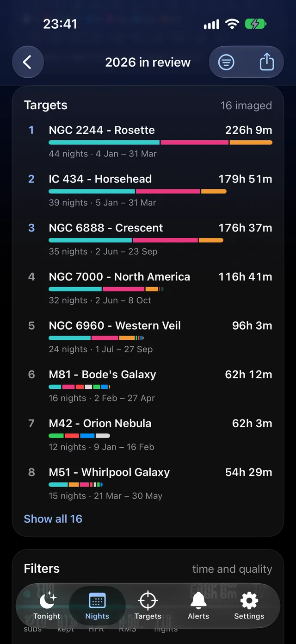
Task: Open the Targets crosshair tab
Action: tap(148, 606)
